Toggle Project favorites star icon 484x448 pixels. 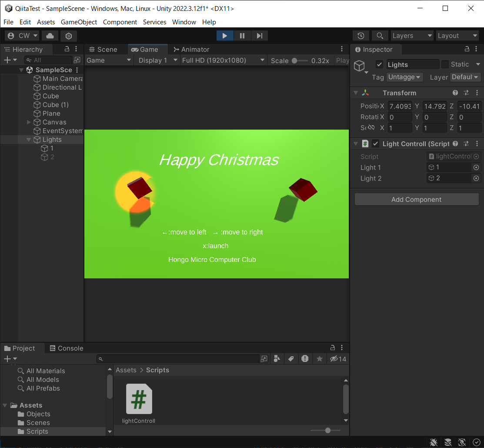[x=320, y=358]
